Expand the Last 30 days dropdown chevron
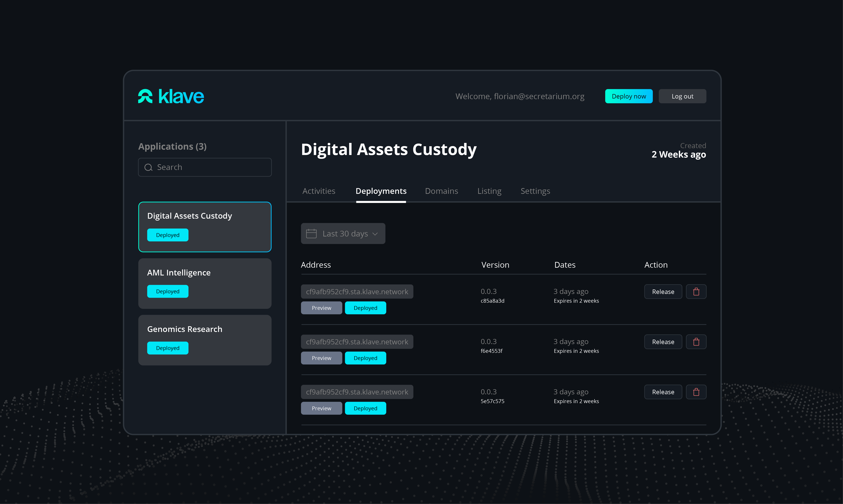843x504 pixels. [375, 234]
